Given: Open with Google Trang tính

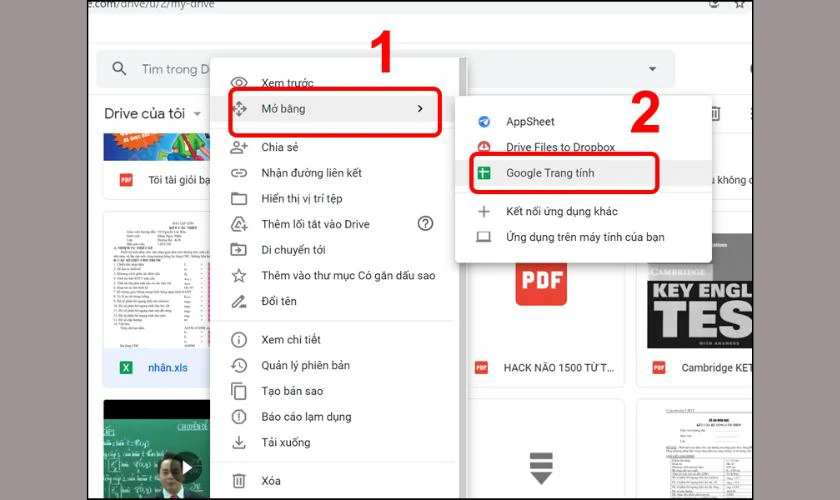Looking at the screenshot, I should tap(583, 173).
